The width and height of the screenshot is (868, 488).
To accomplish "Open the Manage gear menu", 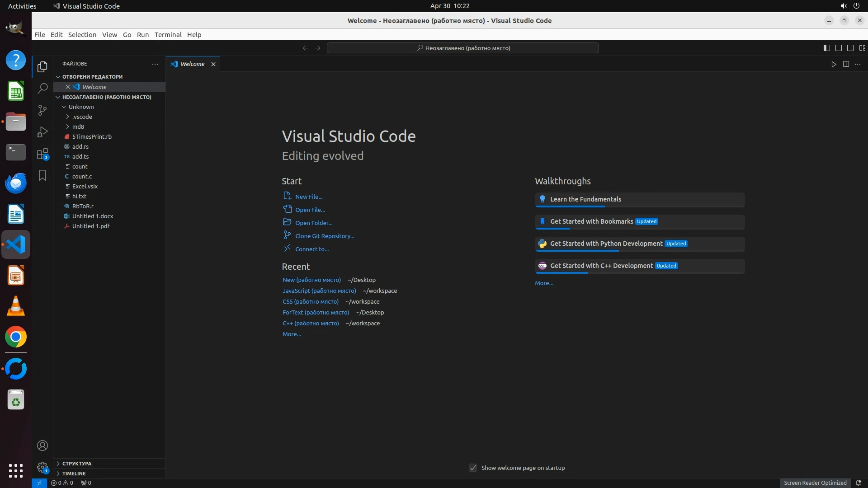I will [42, 467].
